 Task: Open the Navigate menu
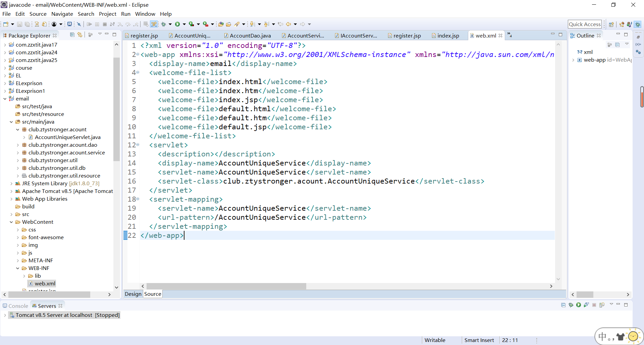[x=62, y=14]
